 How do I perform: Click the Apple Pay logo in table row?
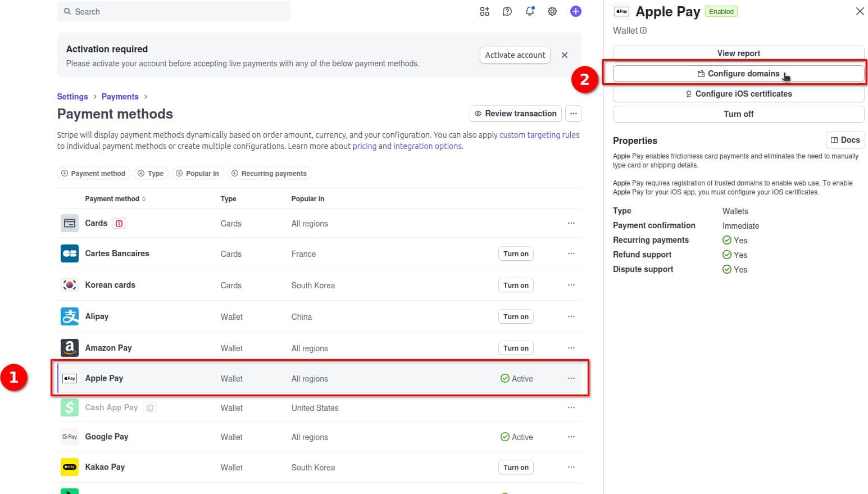(x=70, y=378)
